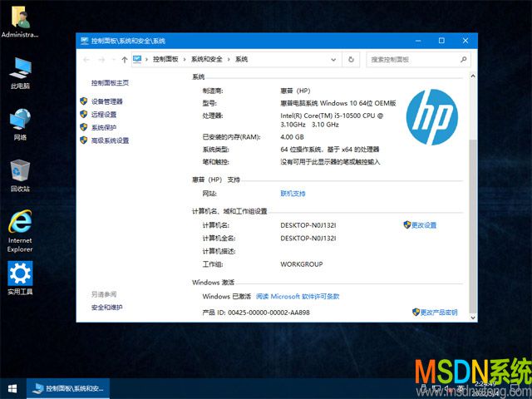
Task: Expand the chevron after 系统和安全 breadcrumb
Action: pyautogui.click(x=229, y=60)
